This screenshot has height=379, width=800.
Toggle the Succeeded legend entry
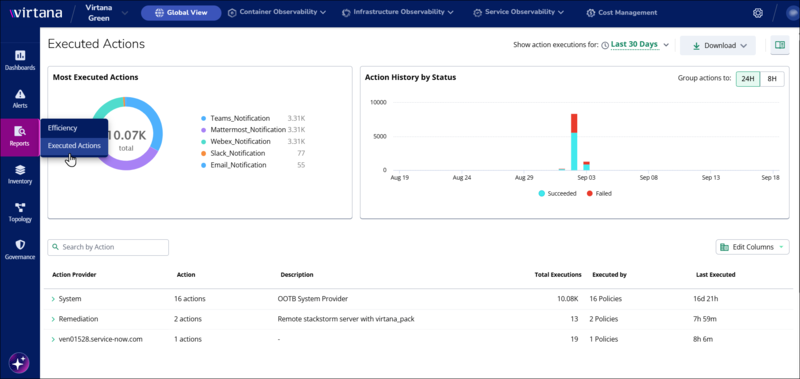click(x=557, y=194)
